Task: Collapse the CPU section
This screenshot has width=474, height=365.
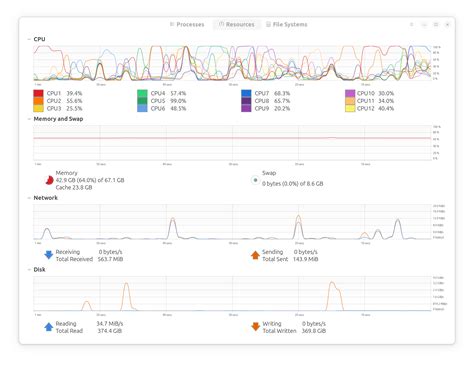Action: pyautogui.click(x=29, y=39)
